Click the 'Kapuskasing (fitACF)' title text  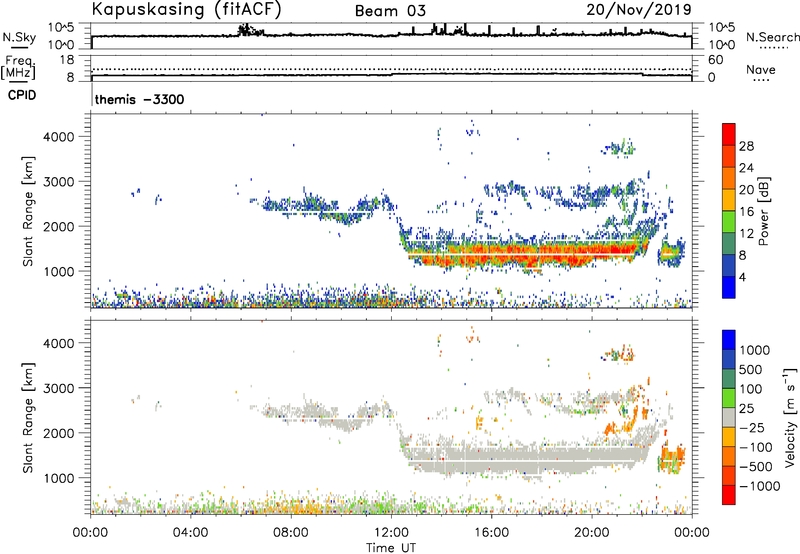tap(186, 10)
